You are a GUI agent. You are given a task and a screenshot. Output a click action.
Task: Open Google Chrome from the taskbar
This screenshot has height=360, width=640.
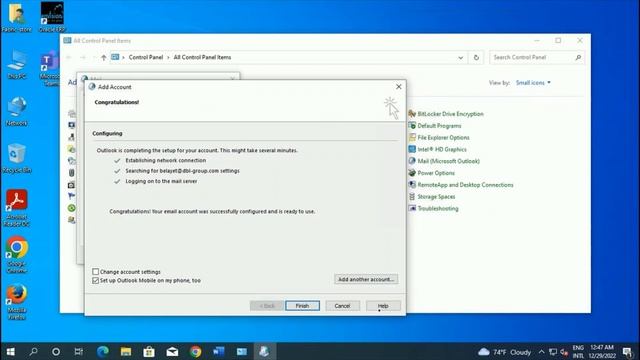(x=196, y=351)
